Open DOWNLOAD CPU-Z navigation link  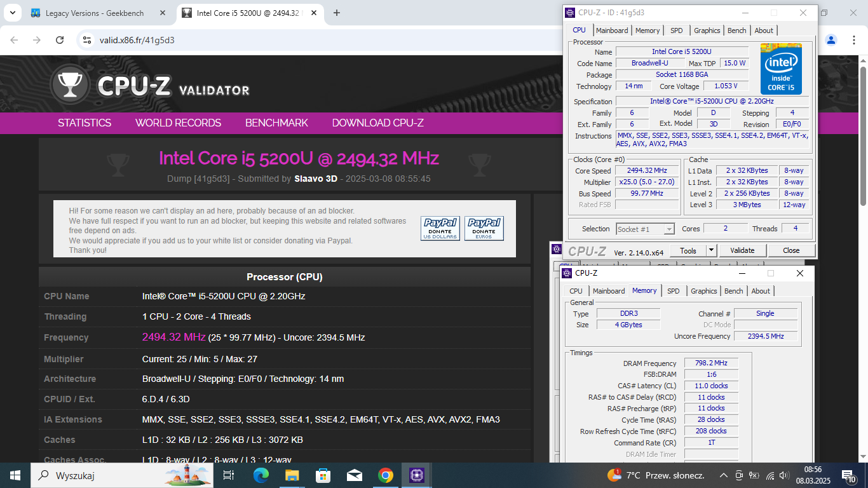[x=378, y=123]
